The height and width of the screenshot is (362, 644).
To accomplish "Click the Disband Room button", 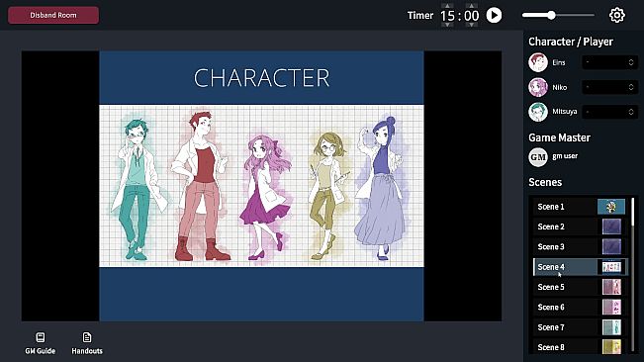I will tap(53, 15).
